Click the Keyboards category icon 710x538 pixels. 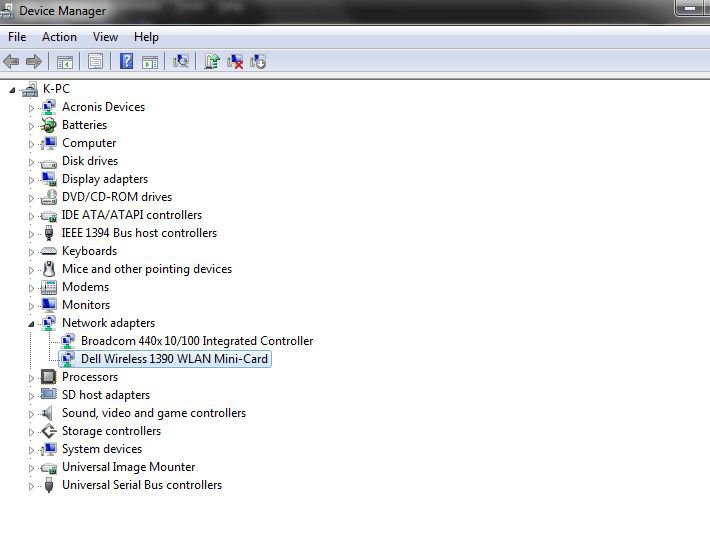[x=48, y=251]
